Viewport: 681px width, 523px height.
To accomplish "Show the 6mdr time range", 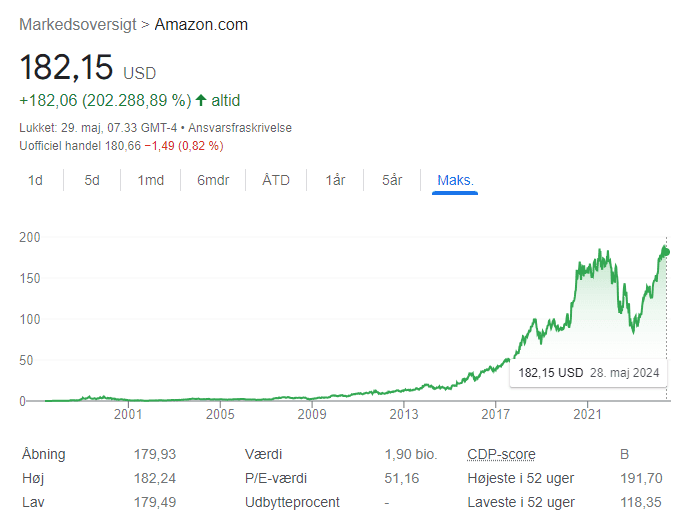I will (x=213, y=180).
